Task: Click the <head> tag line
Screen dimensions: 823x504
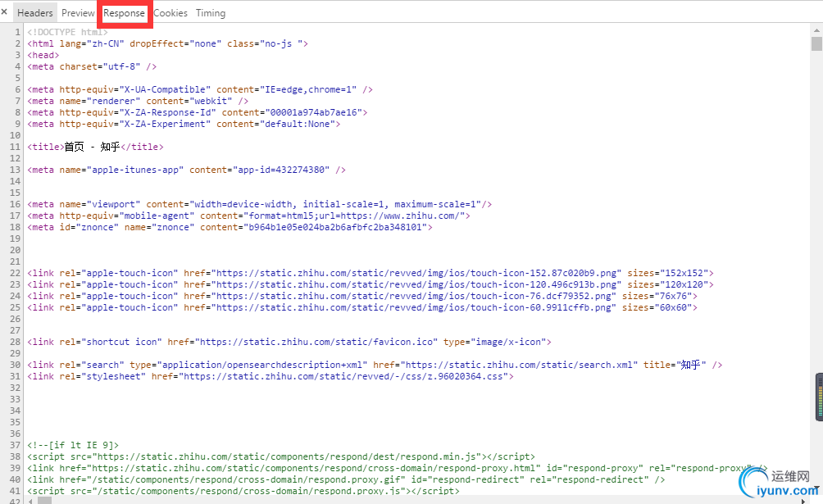Action: click(43, 55)
